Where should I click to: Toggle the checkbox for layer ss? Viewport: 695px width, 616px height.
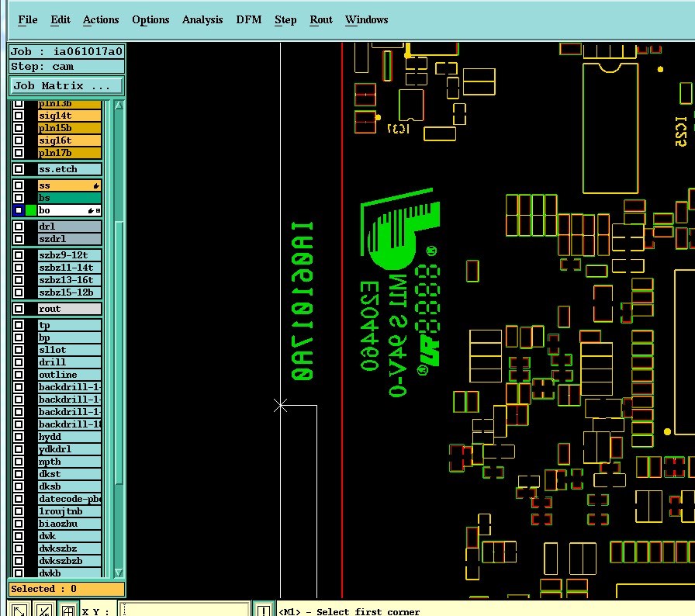coord(19,185)
